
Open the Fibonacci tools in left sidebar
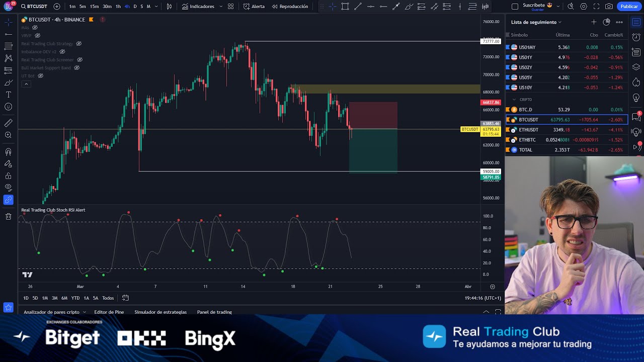tap(9, 46)
